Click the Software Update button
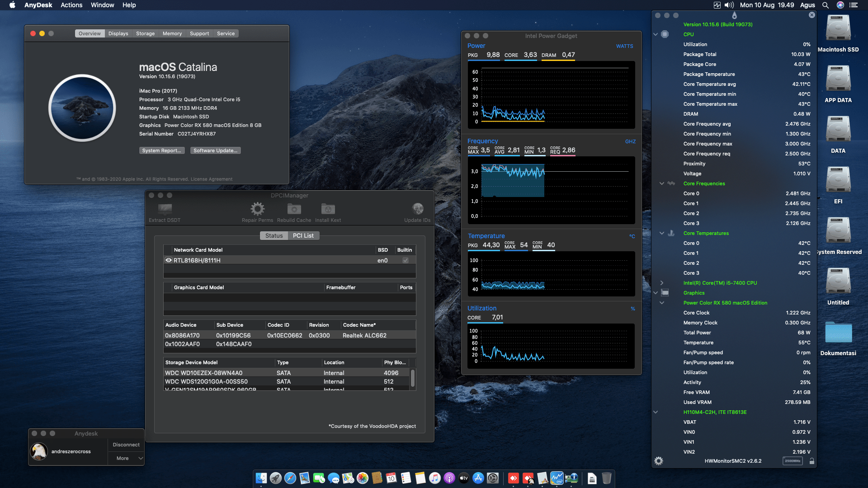This screenshot has width=868, height=488. pyautogui.click(x=215, y=150)
